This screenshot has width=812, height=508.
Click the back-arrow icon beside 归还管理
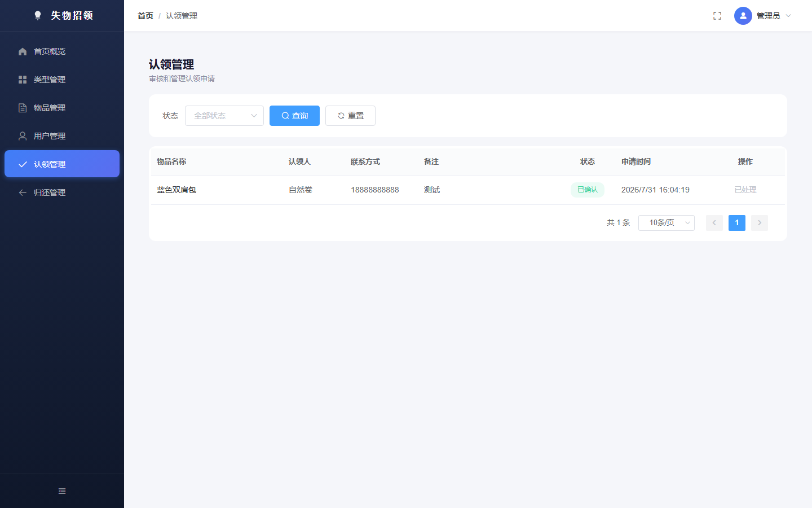coord(23,192)
